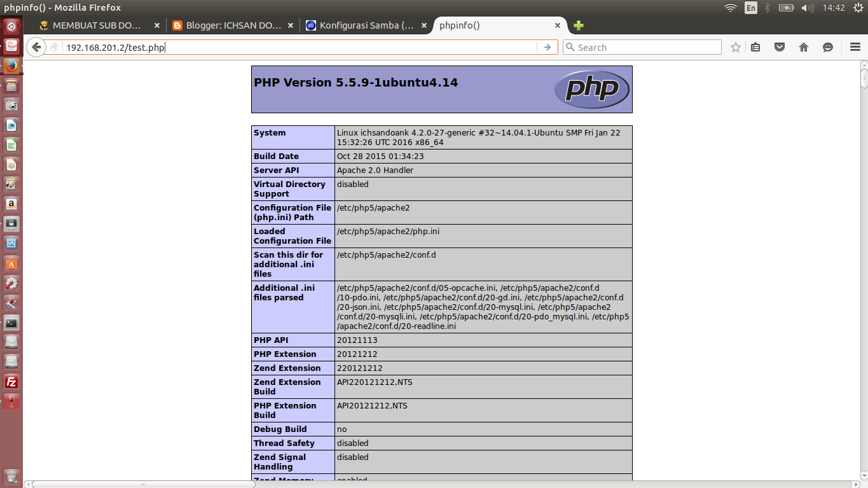The width and height of the screenshot is (868, 488).
Task: Open the Ubuntu Dash search
Action: tap(11, 26)
